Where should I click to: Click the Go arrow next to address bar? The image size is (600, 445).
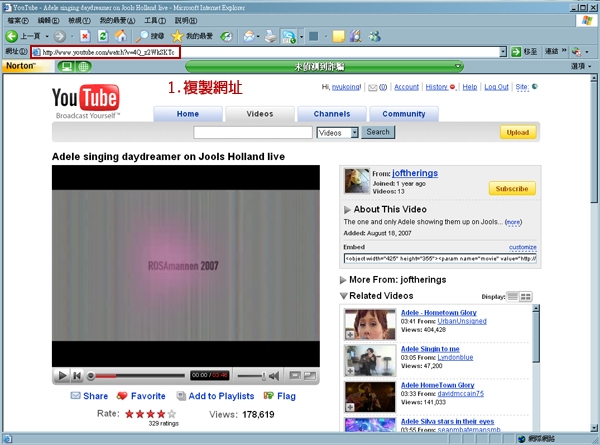click(516, 51)
